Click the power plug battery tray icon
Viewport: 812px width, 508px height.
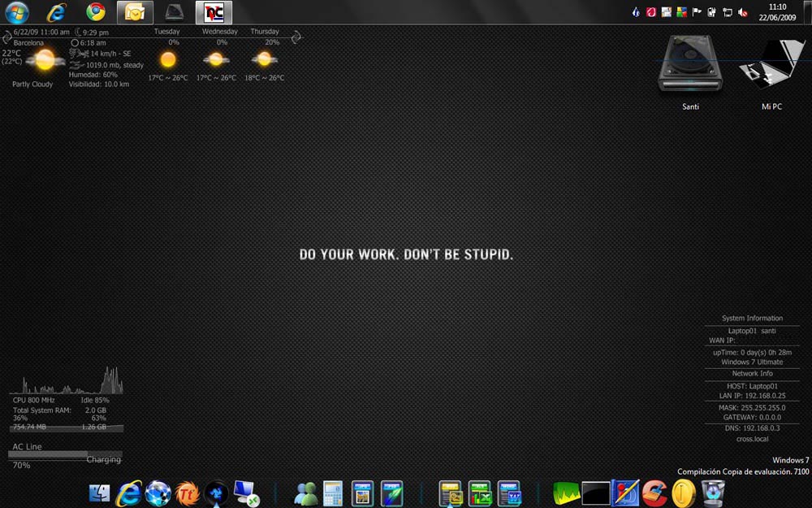711,12
